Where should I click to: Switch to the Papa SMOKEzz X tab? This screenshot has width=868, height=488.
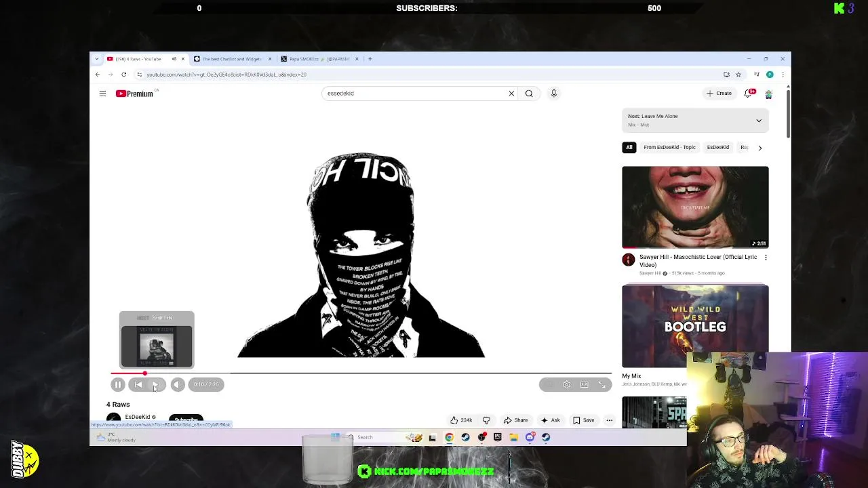tap(317, 59)
